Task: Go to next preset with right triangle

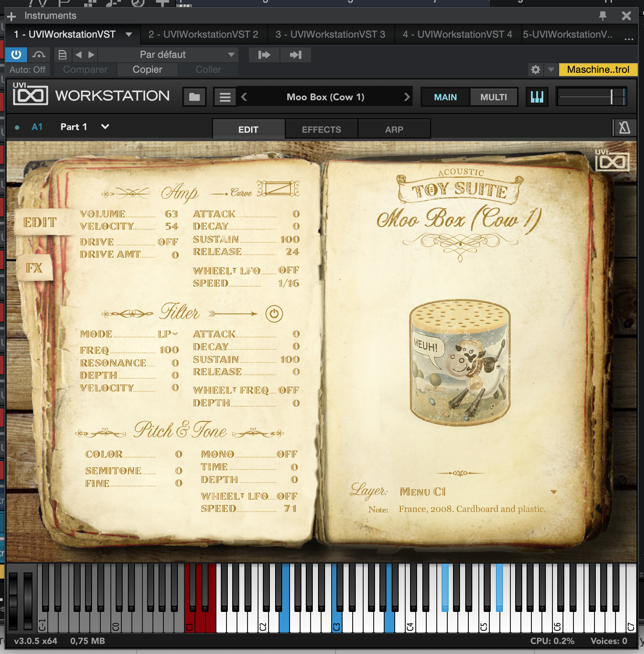Action: (x=91, y=55)
